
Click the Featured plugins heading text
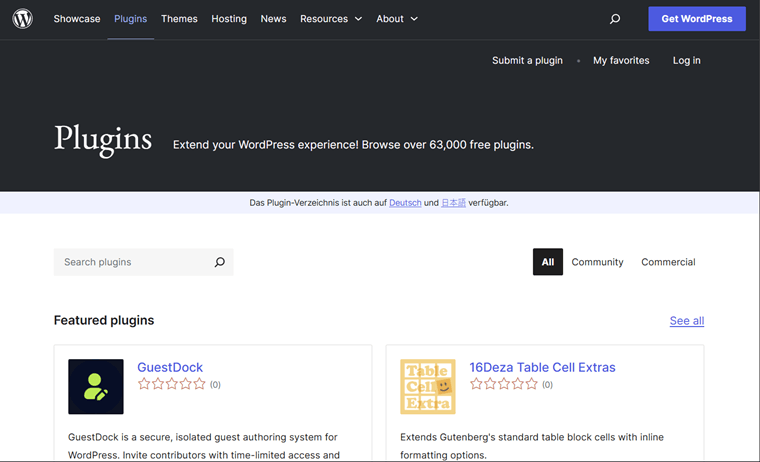104,320
